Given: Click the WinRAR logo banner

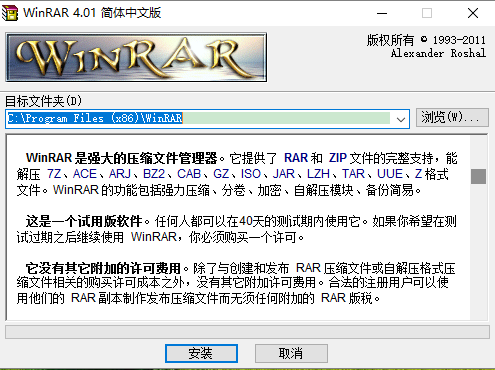Looking at the screenshot, I should [x=136, y=57].
